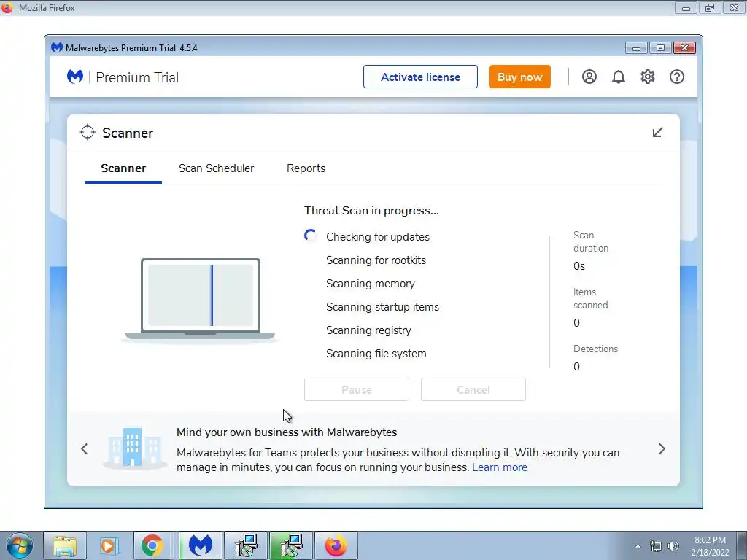Click the Activate license button
The height and width of the screenshot is (560, 747).
[x=420, y=77]
